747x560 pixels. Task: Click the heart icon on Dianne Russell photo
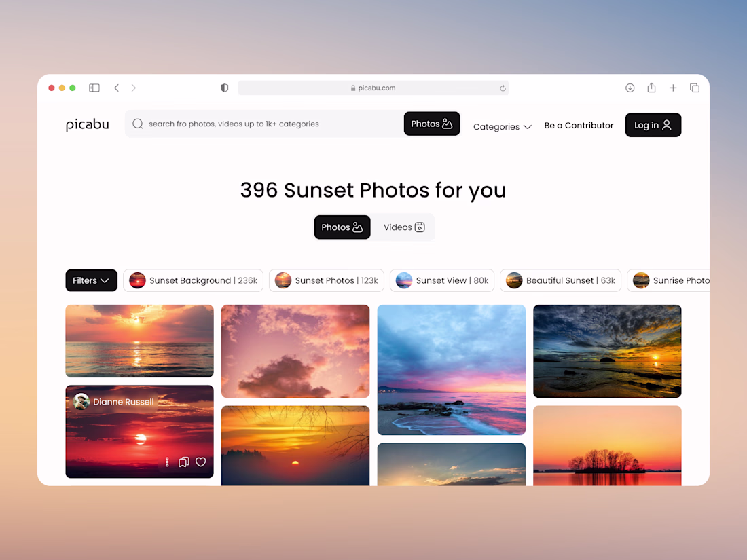[201, 462]
